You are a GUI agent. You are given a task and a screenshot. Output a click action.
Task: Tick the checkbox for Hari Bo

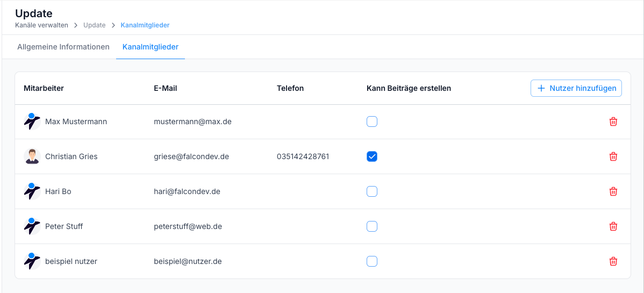point(371,191)
